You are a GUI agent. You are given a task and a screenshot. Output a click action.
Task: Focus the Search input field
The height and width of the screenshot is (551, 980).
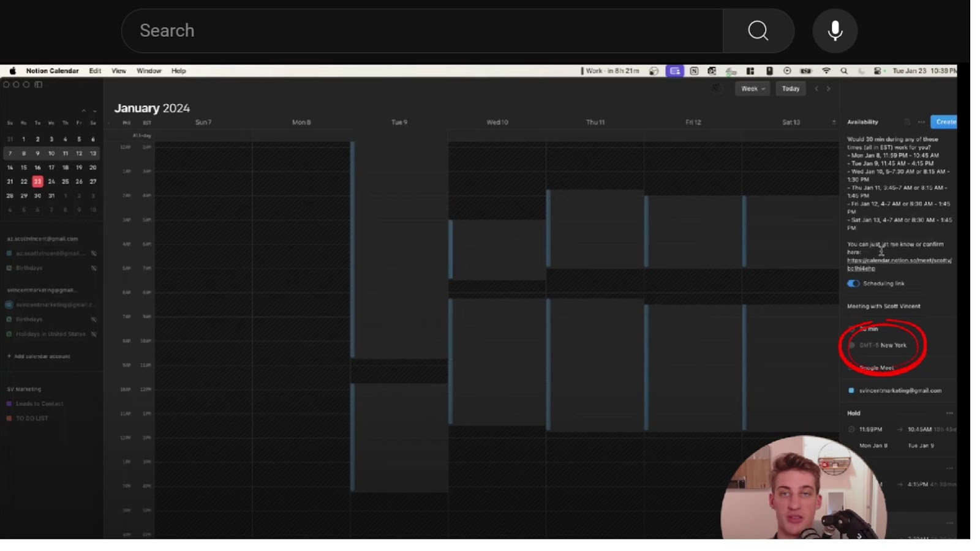point(422,31)
